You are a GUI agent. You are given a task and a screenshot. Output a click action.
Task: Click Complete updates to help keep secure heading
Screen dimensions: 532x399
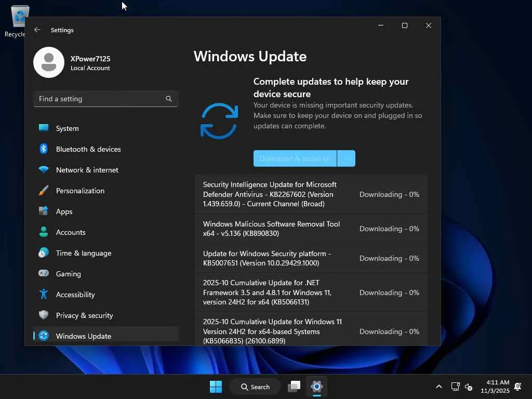pyautogui.click(x=331, y=87)
